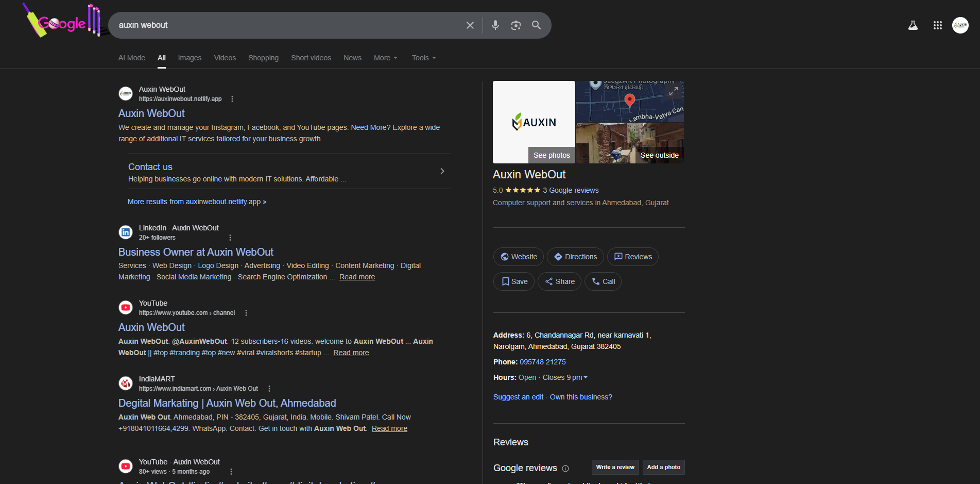Expand the business hours dropdown
This screenshot has height=484, width=980.
(585, 377)
